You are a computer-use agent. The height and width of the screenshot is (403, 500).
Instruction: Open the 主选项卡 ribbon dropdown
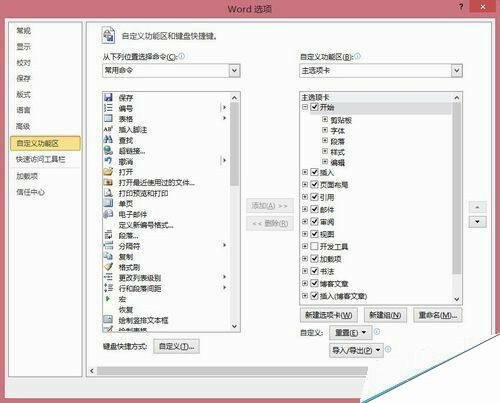pos(457,70)
